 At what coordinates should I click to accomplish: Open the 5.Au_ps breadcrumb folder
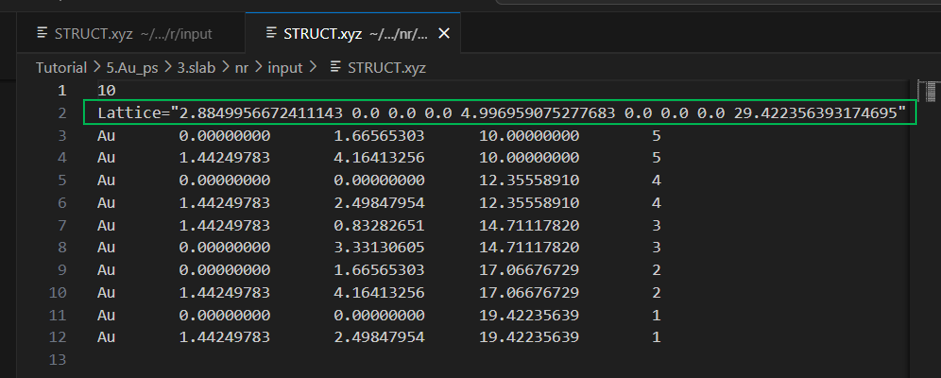coord(132,68)
